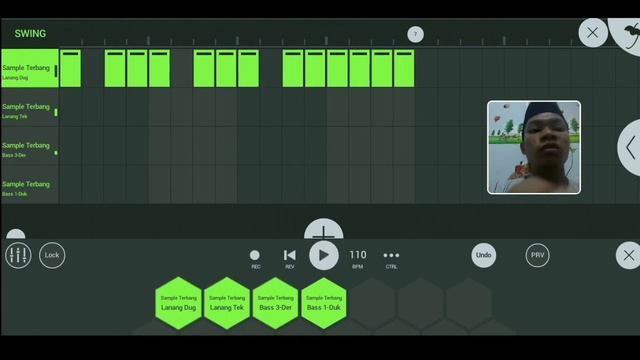Image resolution: width=640 pixels, height=360 pixels.
Task: Turn off step 4 in Lanang Dug row
Action: pos(137,68)
